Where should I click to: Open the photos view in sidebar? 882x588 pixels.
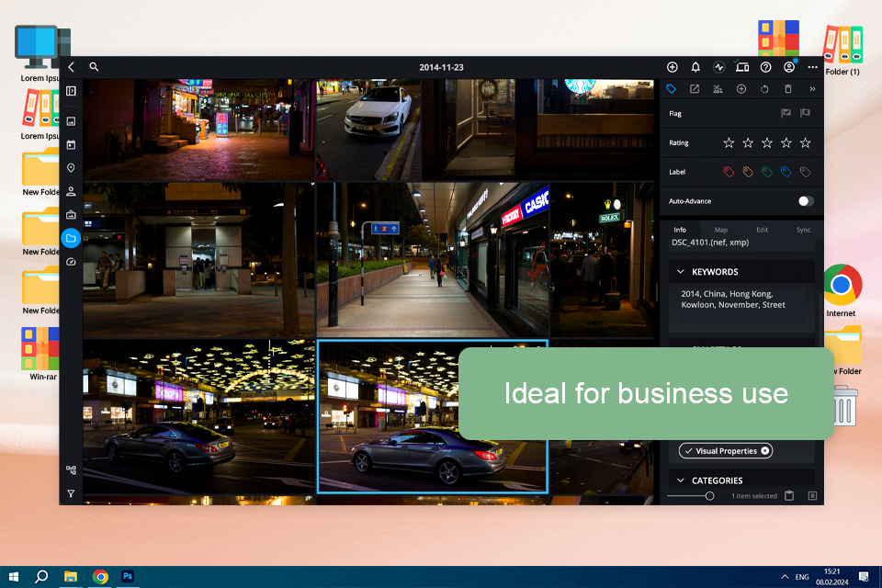[71, 121]
